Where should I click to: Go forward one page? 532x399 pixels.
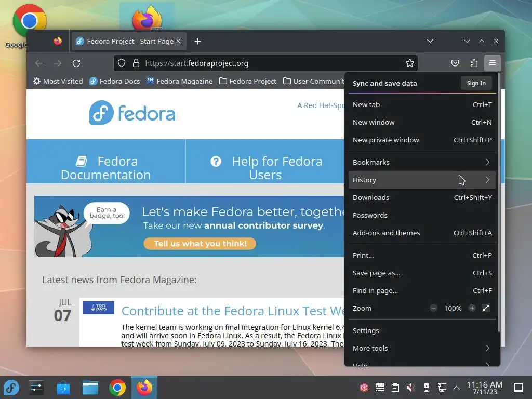coord(58,63)
